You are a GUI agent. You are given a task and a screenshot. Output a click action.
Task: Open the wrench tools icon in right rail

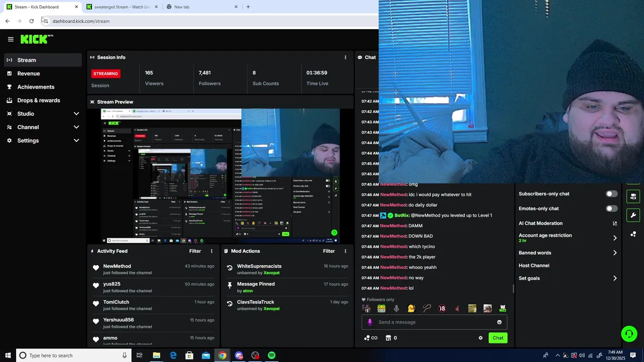click(x=633, y=215)
